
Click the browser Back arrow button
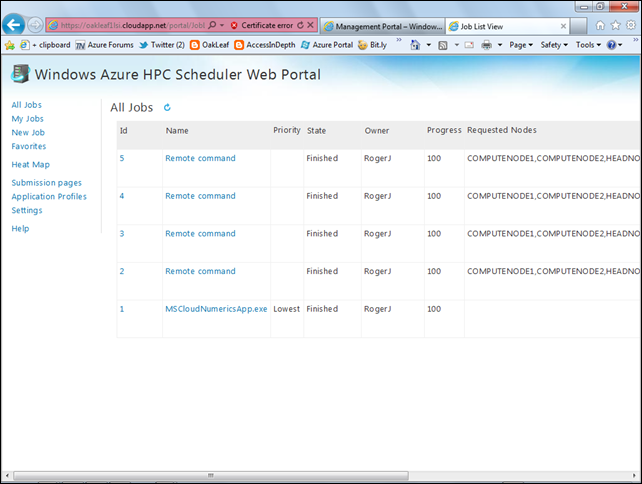(x=14, y=25)
